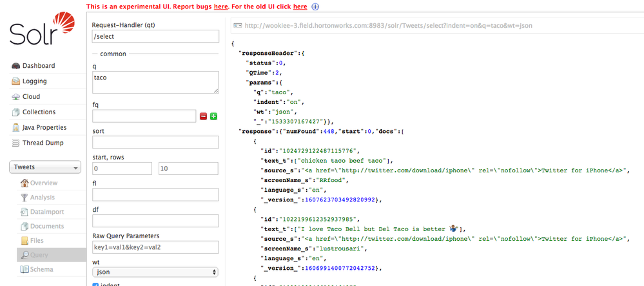Open the wt format dropdown
The image size is (644, 286).
click(x=155, y=272)
